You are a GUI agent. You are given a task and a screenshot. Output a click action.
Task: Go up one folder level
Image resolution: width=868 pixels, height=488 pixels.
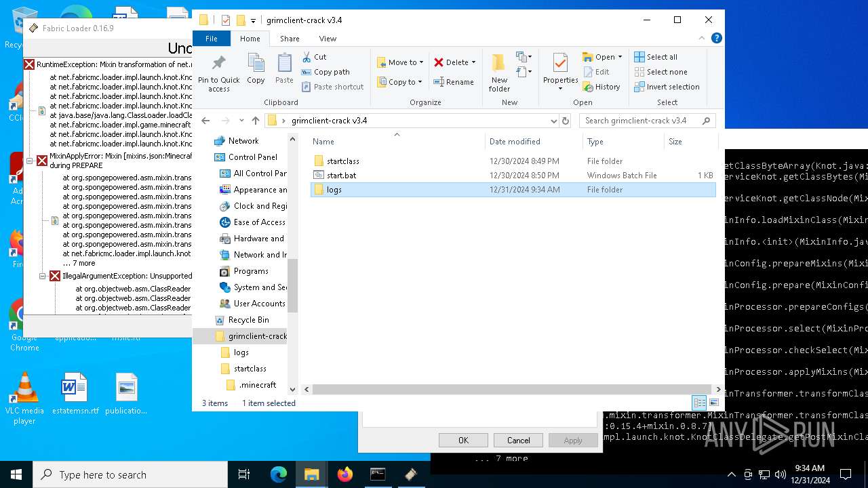point(255,121)
